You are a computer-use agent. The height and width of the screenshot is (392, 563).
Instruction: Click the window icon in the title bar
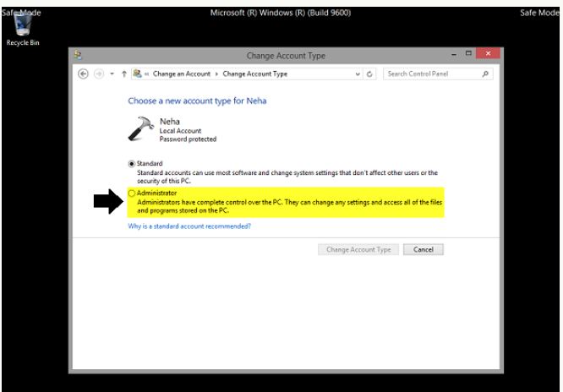[x=78, y=55]
